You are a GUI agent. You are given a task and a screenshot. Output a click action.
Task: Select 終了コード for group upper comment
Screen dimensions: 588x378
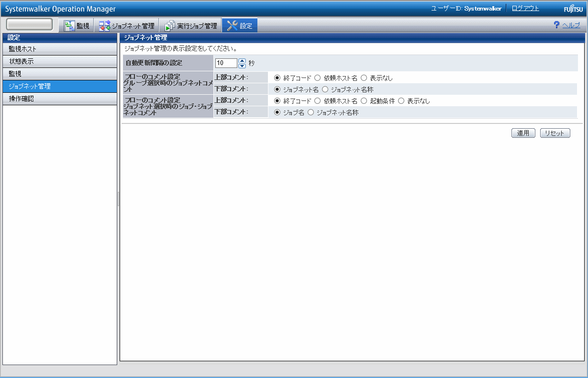click(277, 78)
